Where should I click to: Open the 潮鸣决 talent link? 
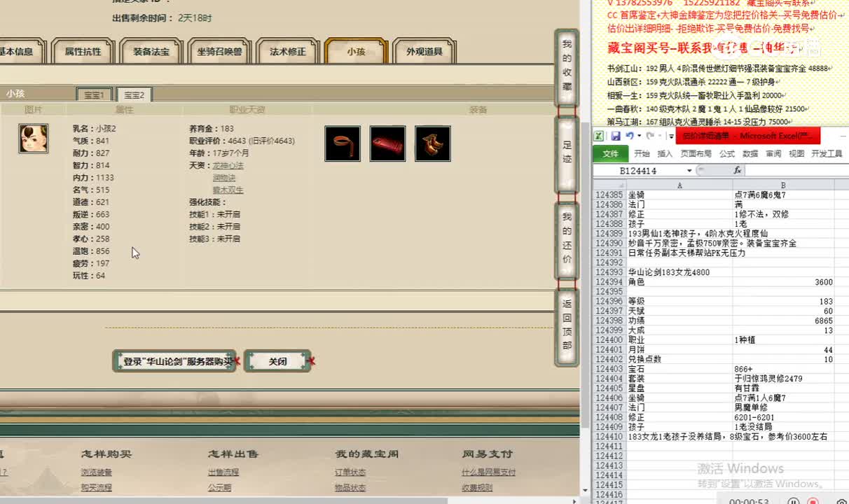(x=224, y=178)
